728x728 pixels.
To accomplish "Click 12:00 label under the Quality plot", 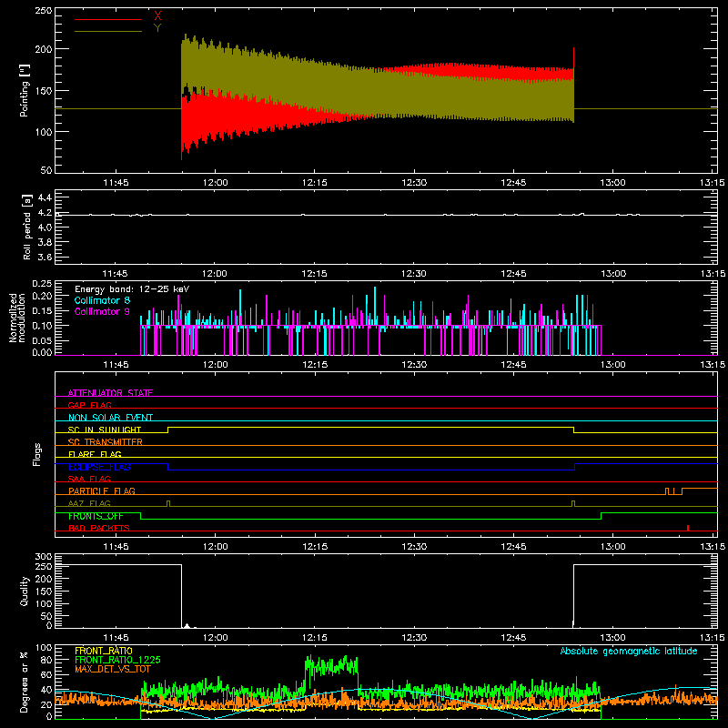I will click(x=215, y=638).
